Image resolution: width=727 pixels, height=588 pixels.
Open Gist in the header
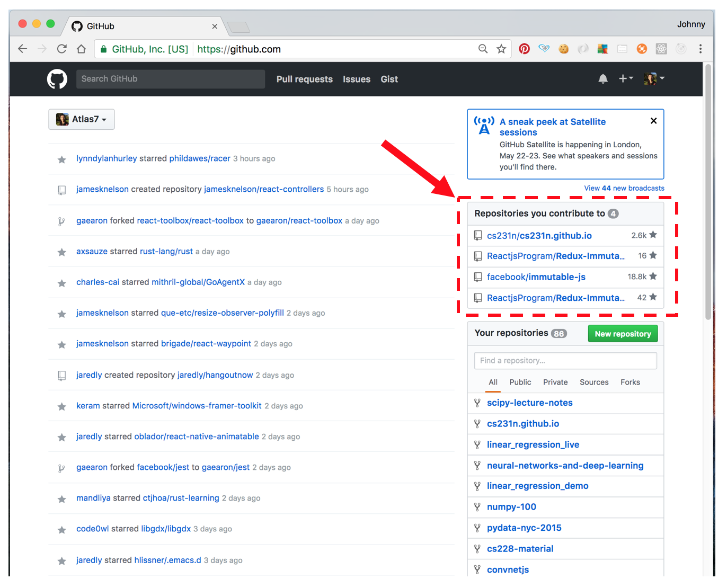389,79
